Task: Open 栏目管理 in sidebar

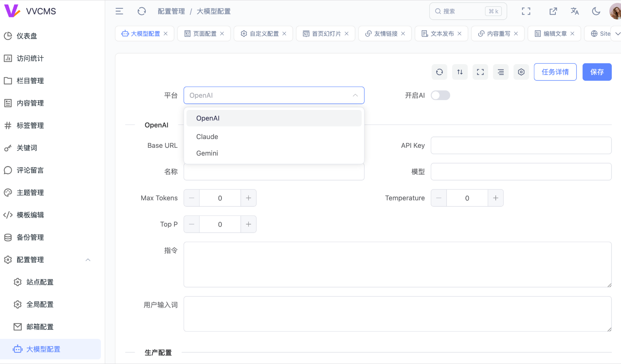Action: point(50,81)
